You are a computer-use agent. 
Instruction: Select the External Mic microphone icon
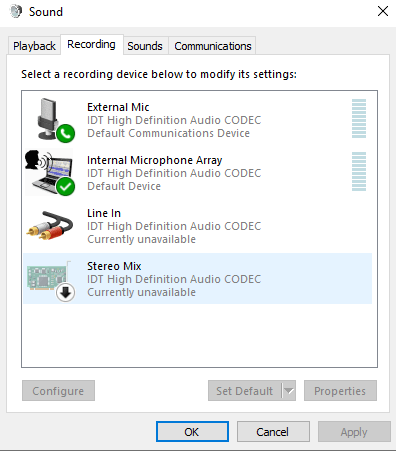point(49,119)
